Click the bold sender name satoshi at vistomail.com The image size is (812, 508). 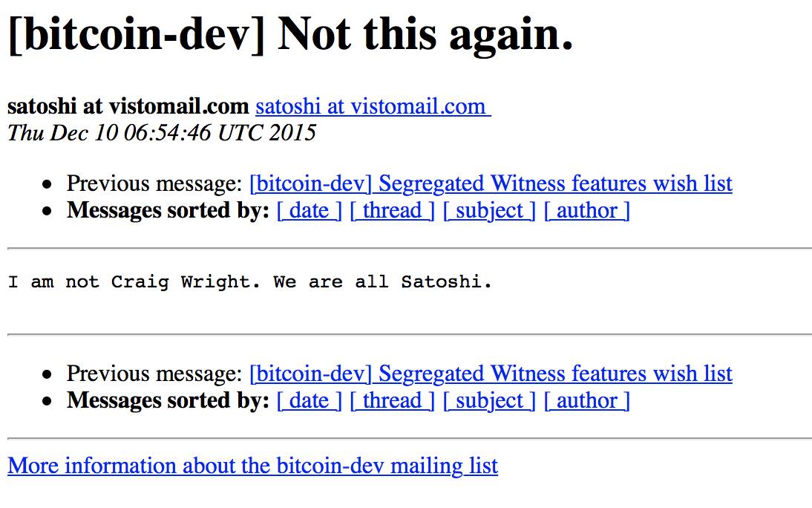pos(128,107)
